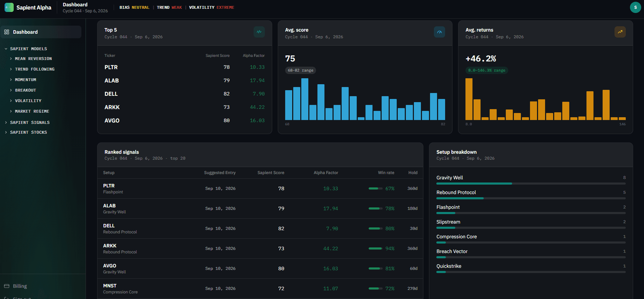Image resolution: width=644 pixels, height=299 pixels.
Task: Open the ARKK Rebound Protocol ranked signal
Action: coord(260,248)
